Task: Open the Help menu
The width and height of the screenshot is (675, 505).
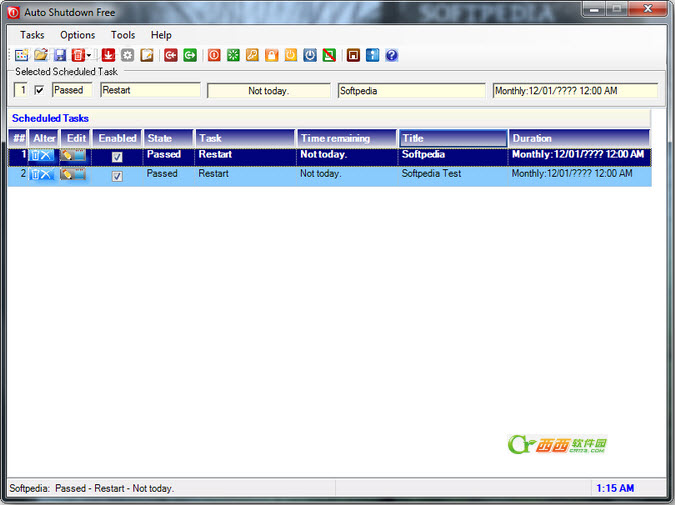Action: (161, 35)
